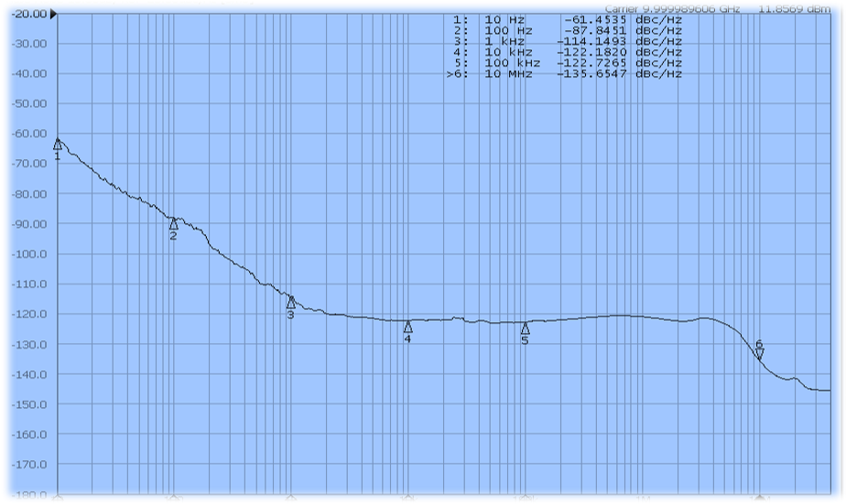846x504 pixels.
Task: Select marker 4 readout row -122.1820 dBc/Hz
Action: (x=568, y=52)
